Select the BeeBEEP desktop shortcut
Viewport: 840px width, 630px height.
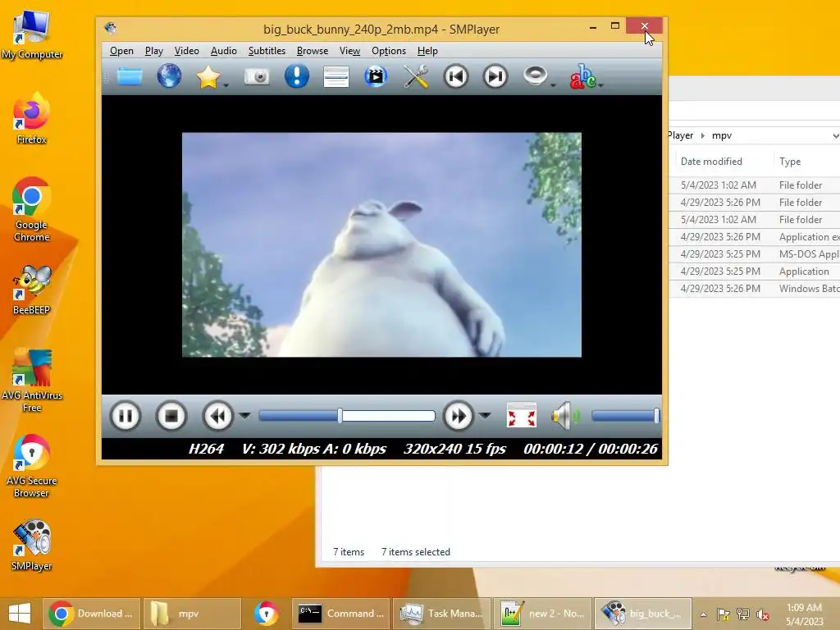point(32,290)
